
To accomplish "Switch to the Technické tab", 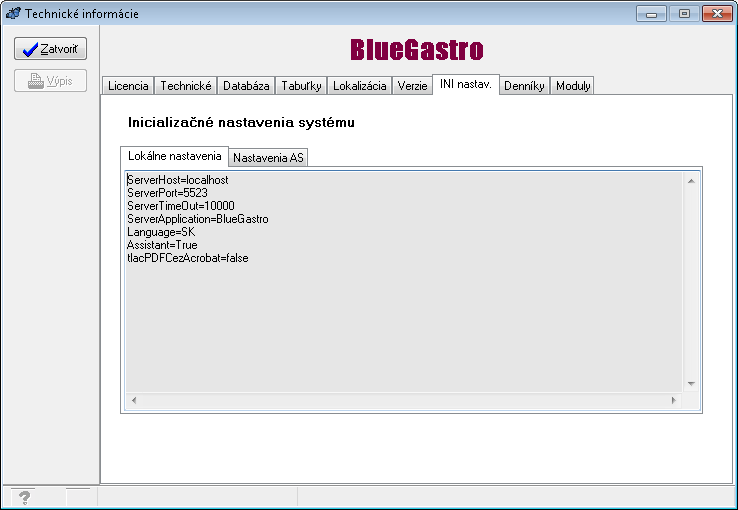I will [x=185, y=86].
